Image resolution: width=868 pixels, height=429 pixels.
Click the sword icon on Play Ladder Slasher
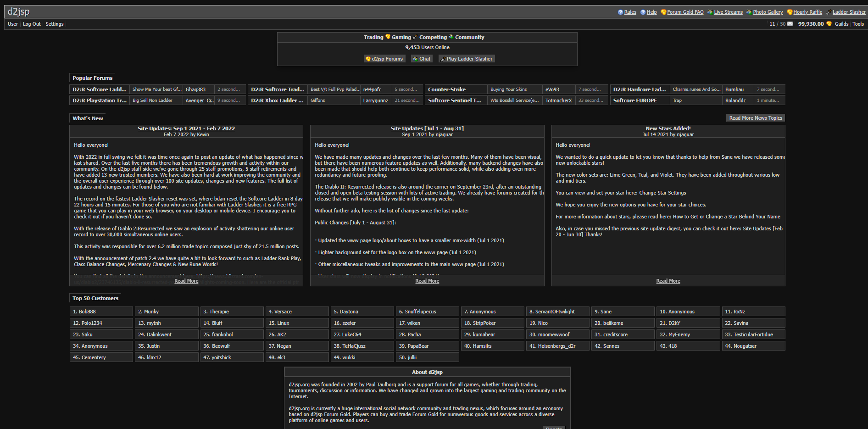coord(442,59)
